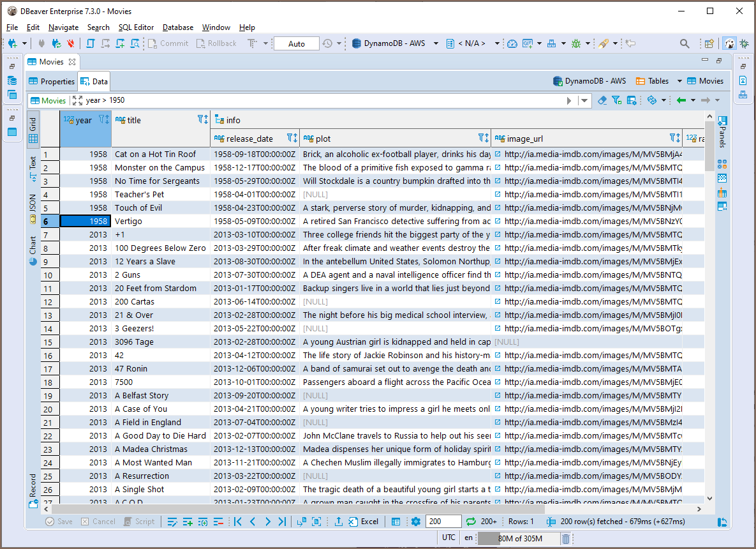
Task: Clear the filter with the eraser icon
Action: click(x=602, y=100)
